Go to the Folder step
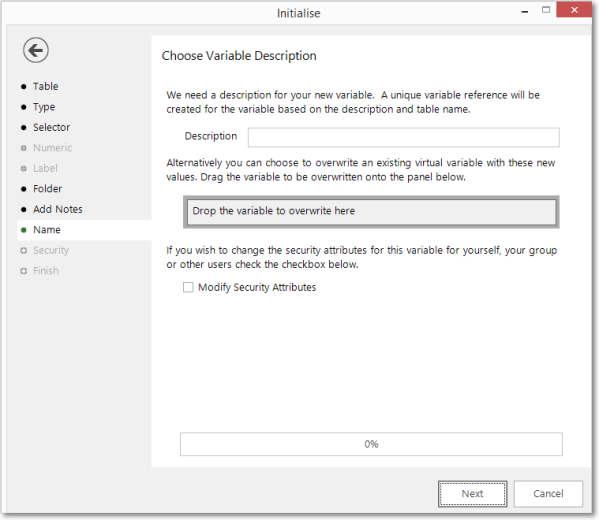 point(47,189)
